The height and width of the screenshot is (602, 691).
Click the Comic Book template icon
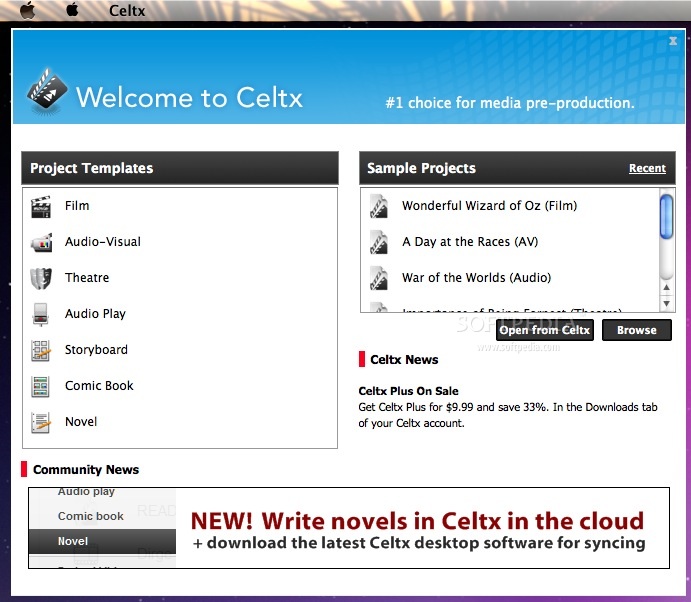pyautogui.click(x=41, y=386)
